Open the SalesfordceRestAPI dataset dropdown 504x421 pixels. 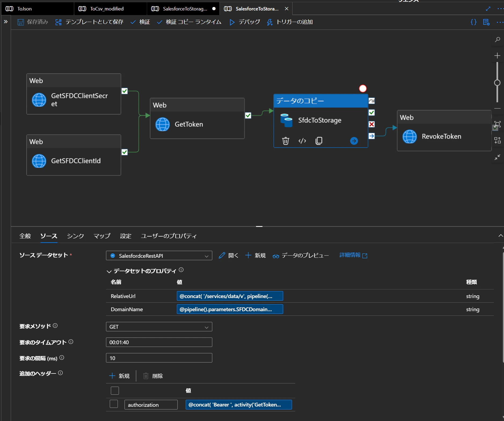tap(159, 256)
